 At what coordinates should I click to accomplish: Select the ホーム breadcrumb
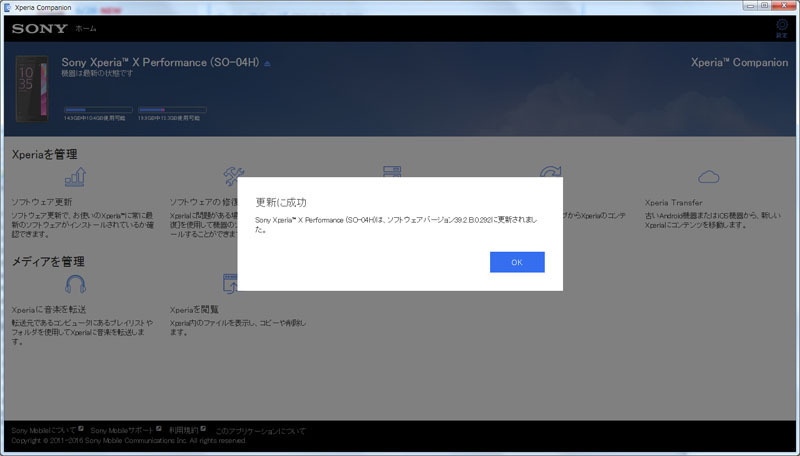tap(86, 29)
